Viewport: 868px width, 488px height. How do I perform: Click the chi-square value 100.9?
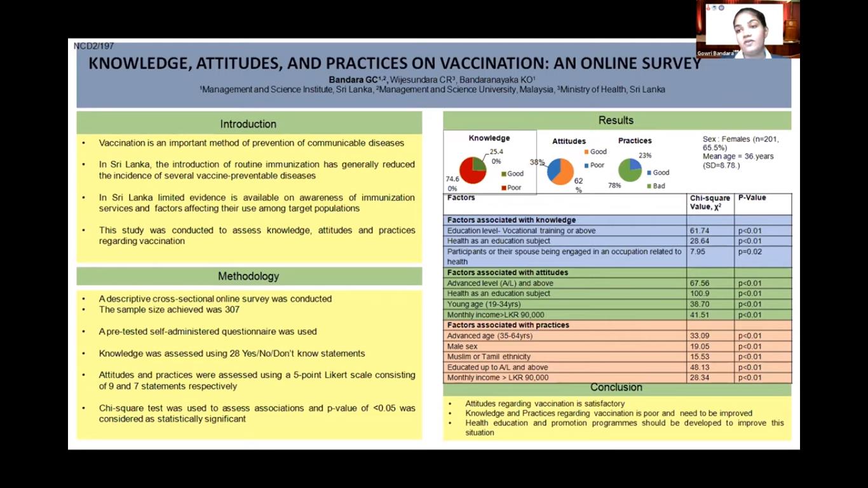[700, 294]
